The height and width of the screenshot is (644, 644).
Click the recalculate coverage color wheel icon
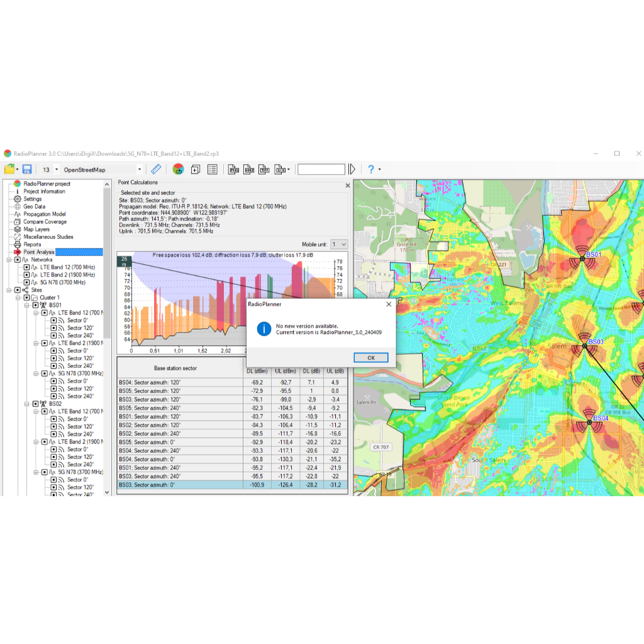178,169
